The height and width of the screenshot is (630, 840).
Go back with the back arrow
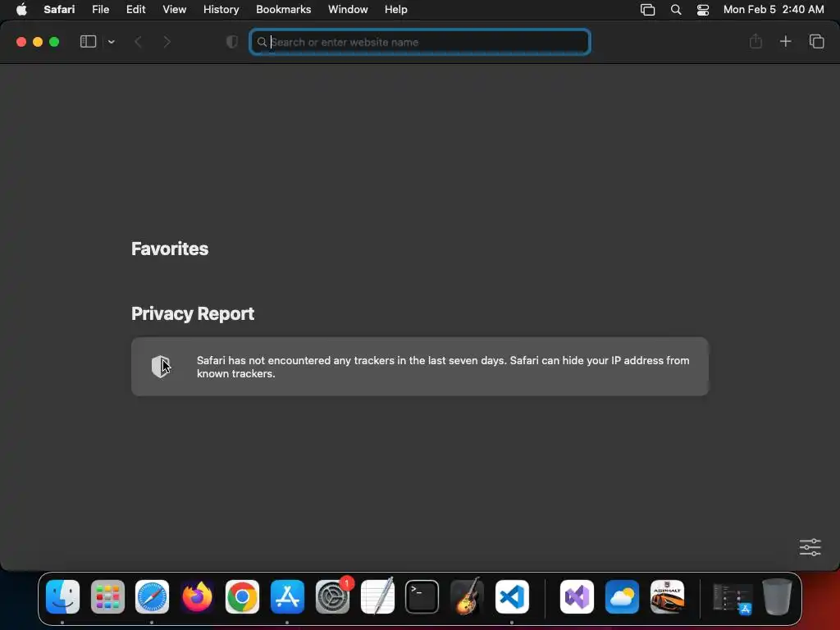click(x=138, y=42)
